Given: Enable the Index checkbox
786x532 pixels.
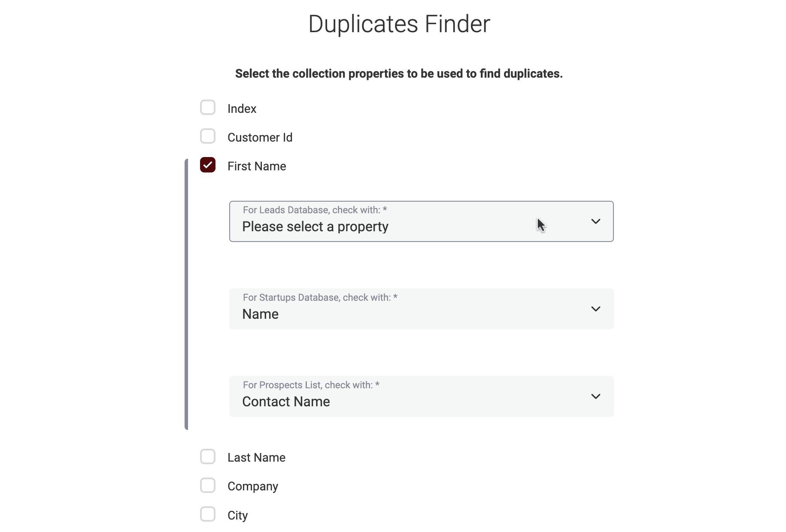Looking at the screenshot, I should point(208,107).
